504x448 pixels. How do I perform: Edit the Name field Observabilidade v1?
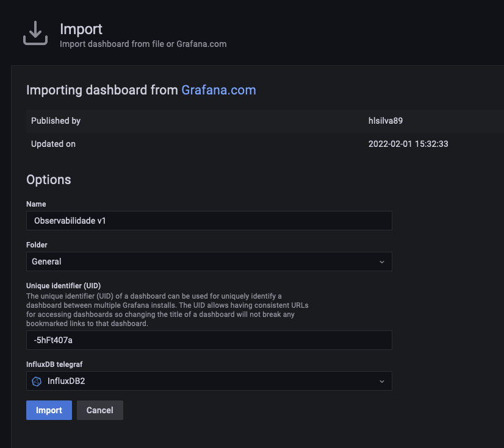209,221
